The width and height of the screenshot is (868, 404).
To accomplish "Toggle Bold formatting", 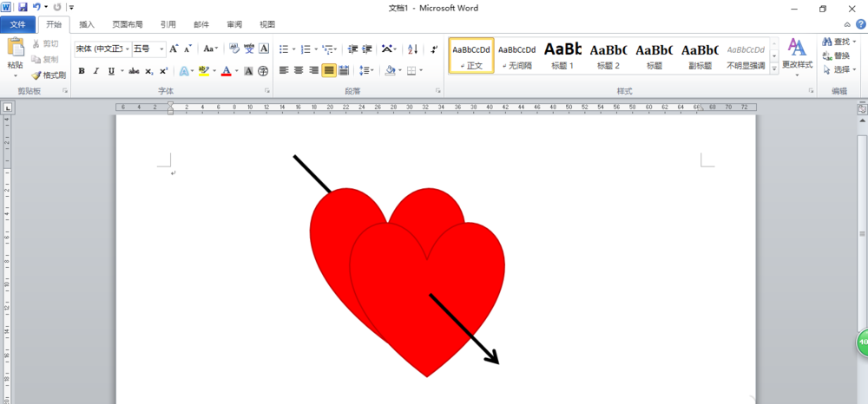I will point(82,71).
